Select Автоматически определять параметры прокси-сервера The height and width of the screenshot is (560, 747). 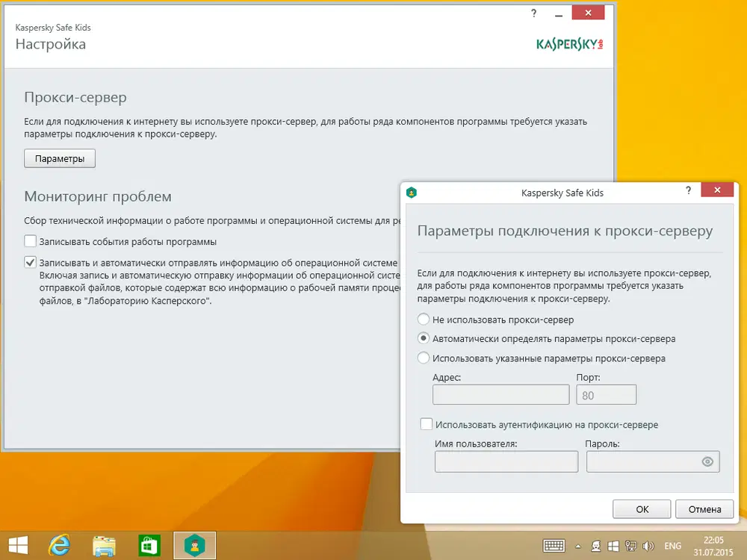pyautogui.click(x=423, y=338)
